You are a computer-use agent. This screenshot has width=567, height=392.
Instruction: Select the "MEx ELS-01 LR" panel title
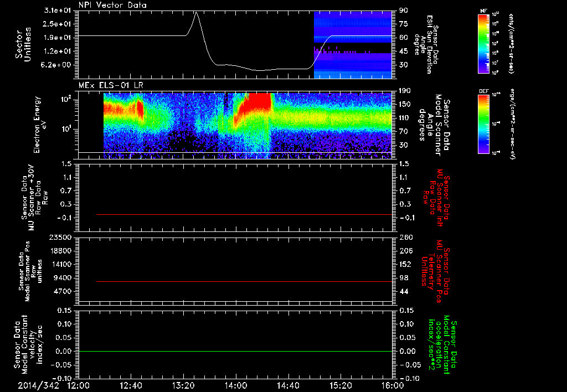(111, 85)
